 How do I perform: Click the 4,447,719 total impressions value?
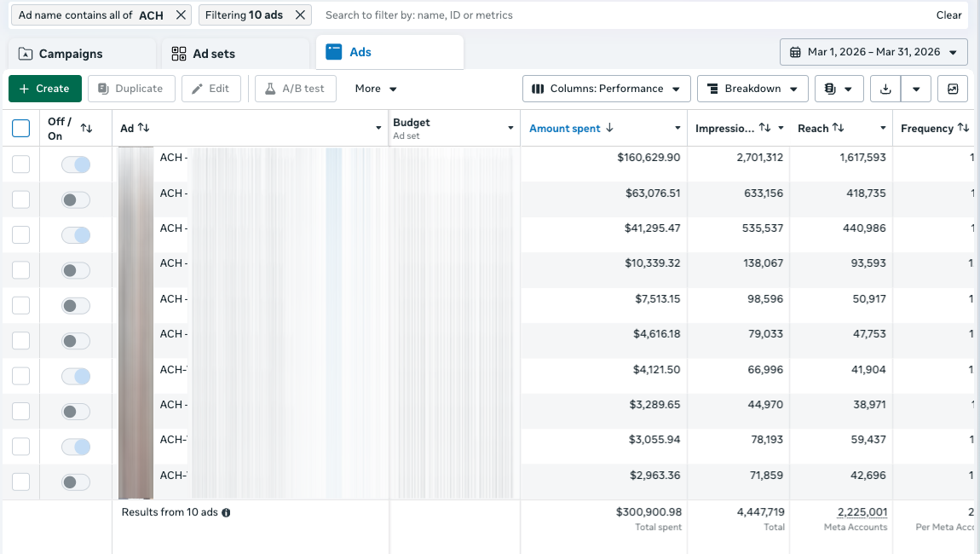tap(761, 512)
